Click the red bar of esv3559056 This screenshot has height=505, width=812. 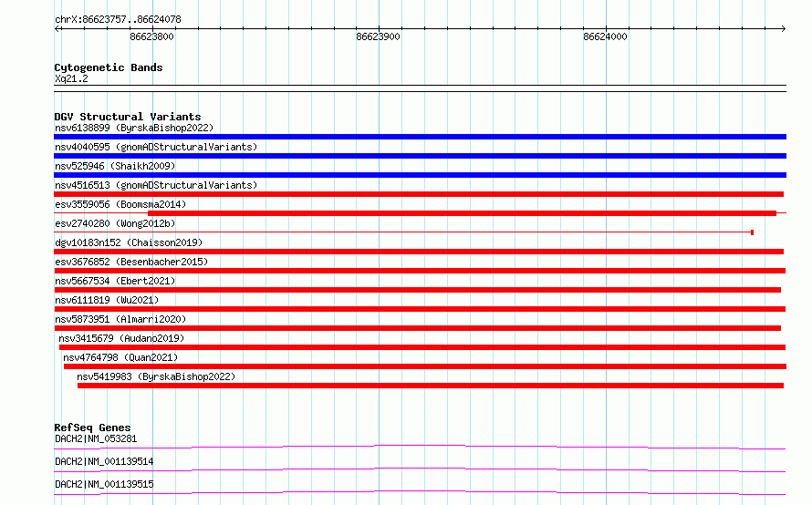462,213
